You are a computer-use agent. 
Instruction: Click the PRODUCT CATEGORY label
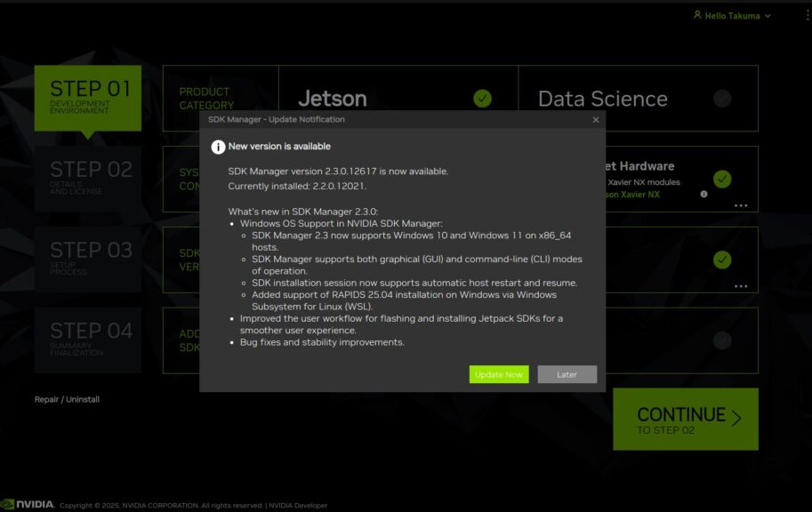[206, 99]
